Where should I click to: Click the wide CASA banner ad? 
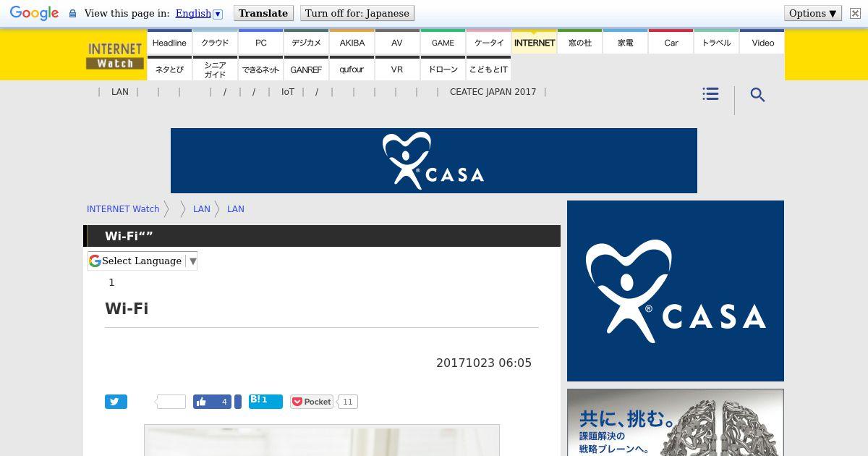click(x=434, y=161)
